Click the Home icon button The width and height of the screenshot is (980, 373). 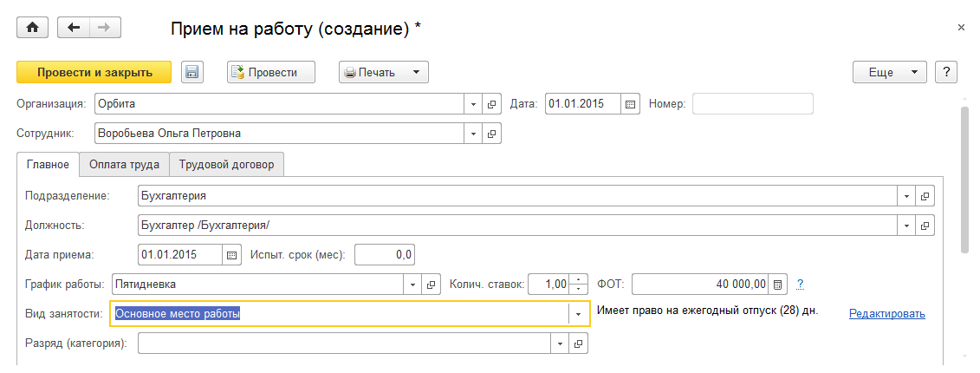tap(33, 28)
